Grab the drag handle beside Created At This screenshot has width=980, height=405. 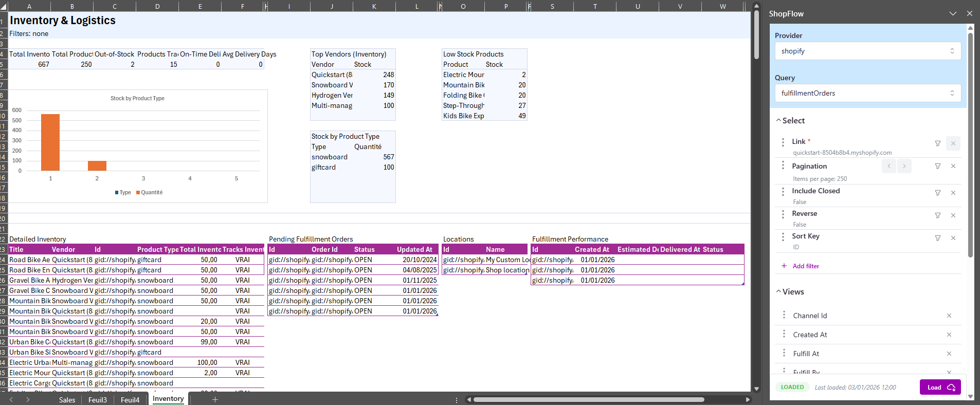(784, 334)
